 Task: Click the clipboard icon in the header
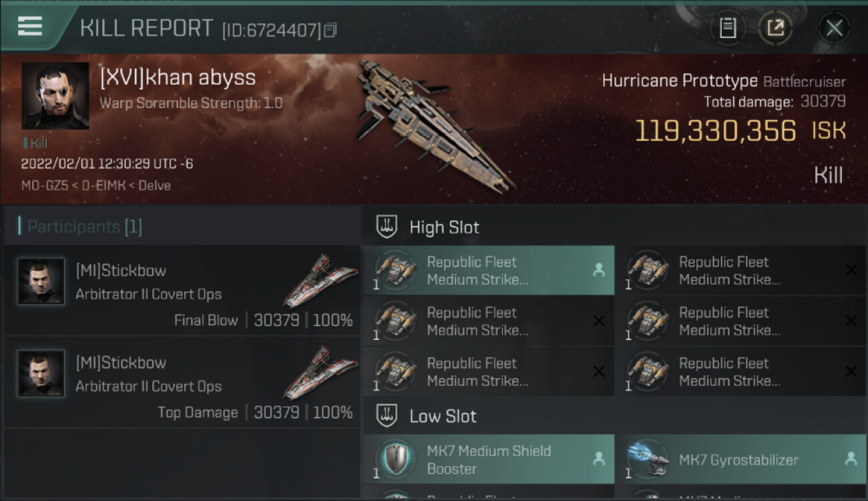[x=728, y=28]
